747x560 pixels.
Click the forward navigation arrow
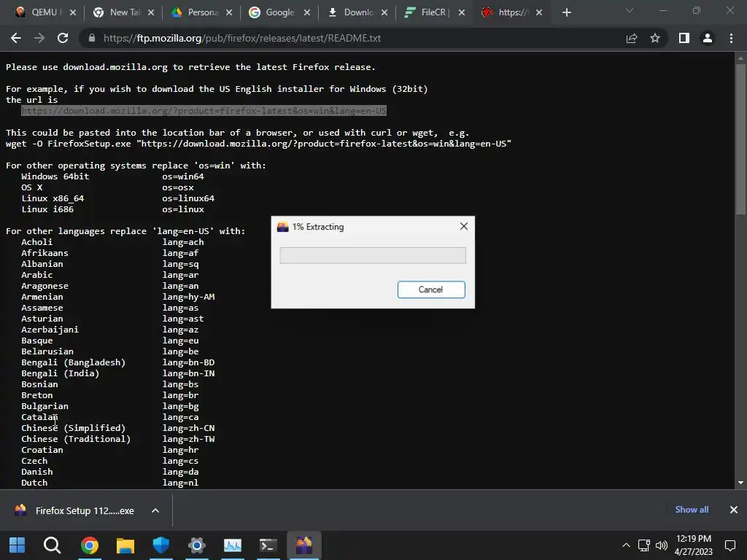click(39, 38)
